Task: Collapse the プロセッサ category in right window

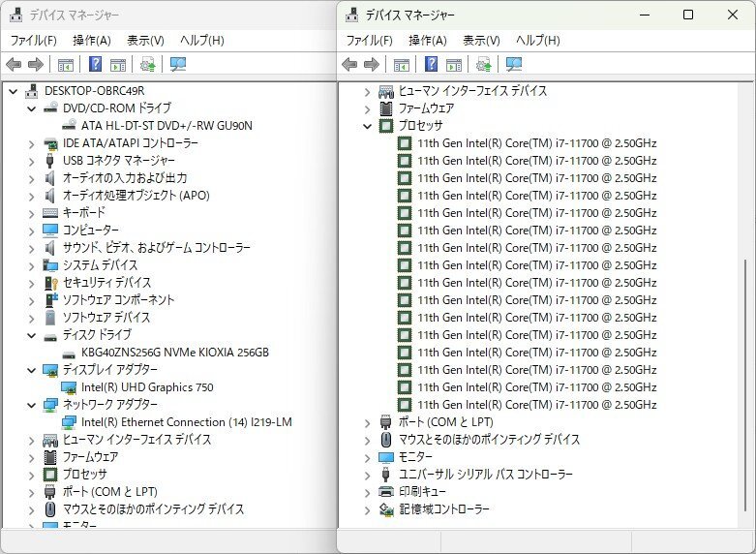Action: tap(368, 126)
